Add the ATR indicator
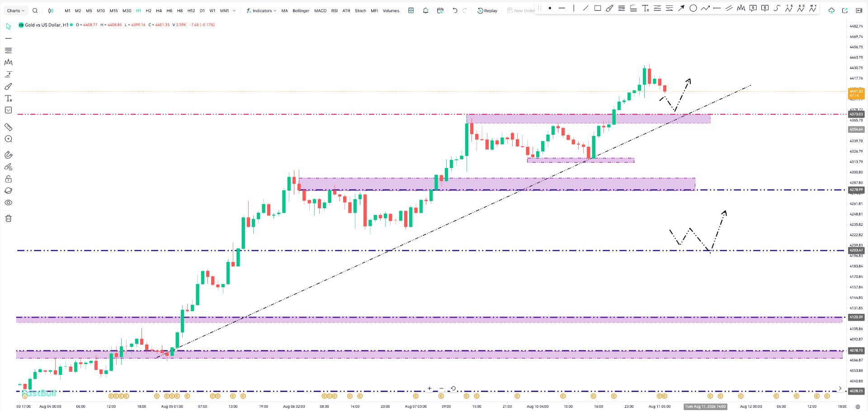The height and width of the screenshot is (411, 868). click(346, 10)
